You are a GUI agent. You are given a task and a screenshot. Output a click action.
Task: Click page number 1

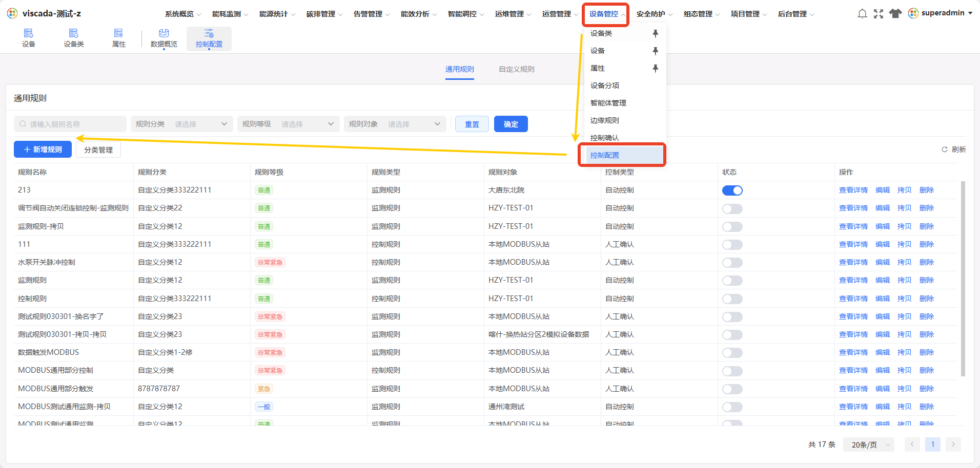click(933, 444)
